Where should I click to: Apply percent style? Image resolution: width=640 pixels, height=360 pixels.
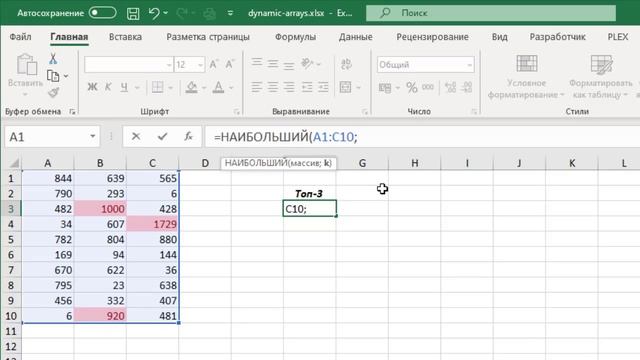click(x=411, y=87)
